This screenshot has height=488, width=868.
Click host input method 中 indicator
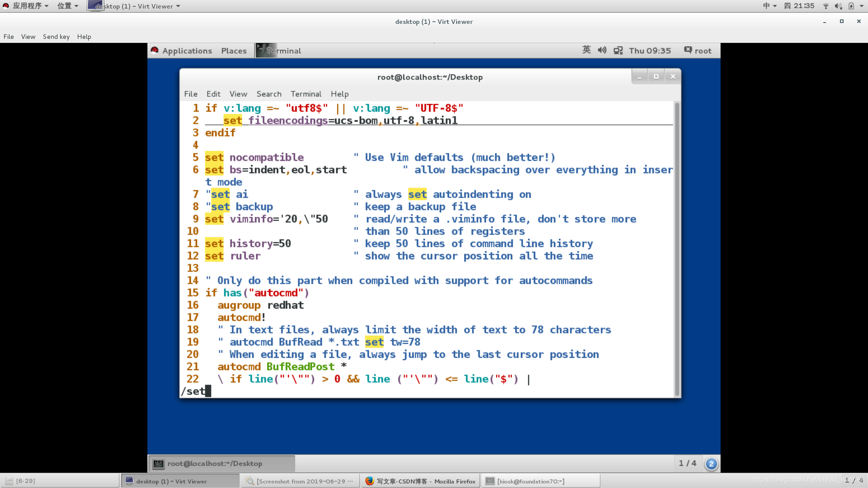(769, 6)
